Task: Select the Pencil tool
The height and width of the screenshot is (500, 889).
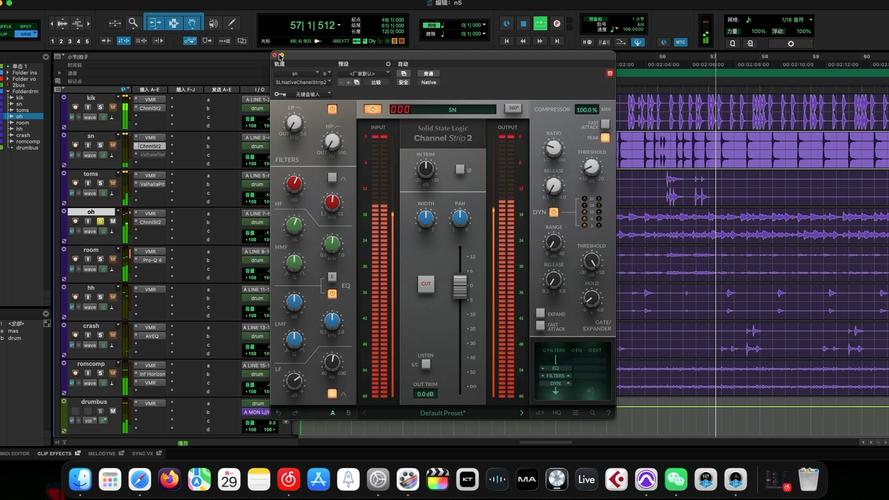Action: [231, 23]
